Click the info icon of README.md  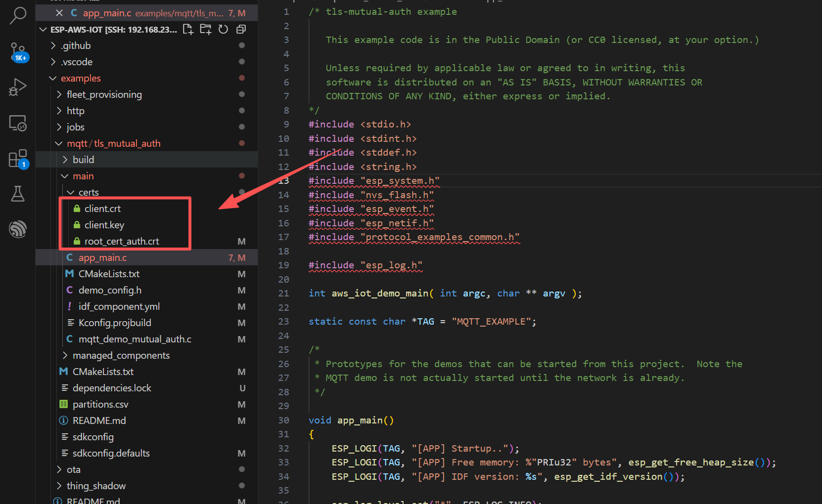pos(63,420)
